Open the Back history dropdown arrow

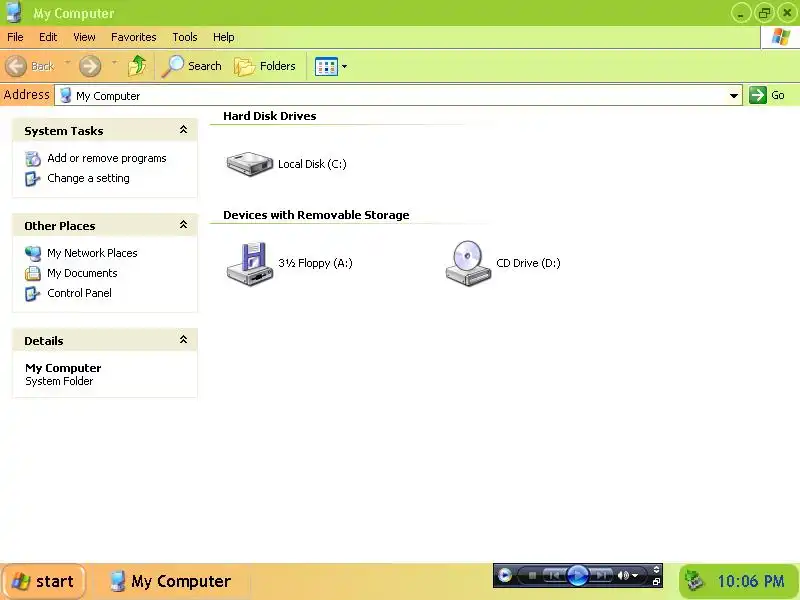point(67,63)
